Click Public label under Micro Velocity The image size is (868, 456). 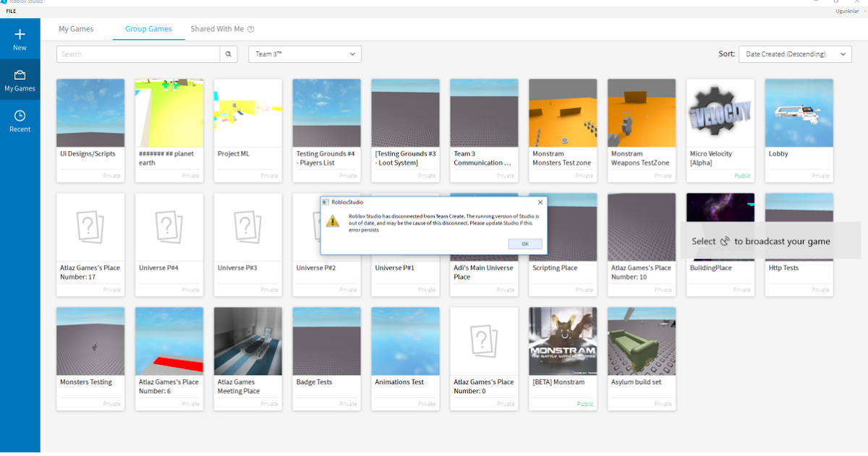click(743, 176)
